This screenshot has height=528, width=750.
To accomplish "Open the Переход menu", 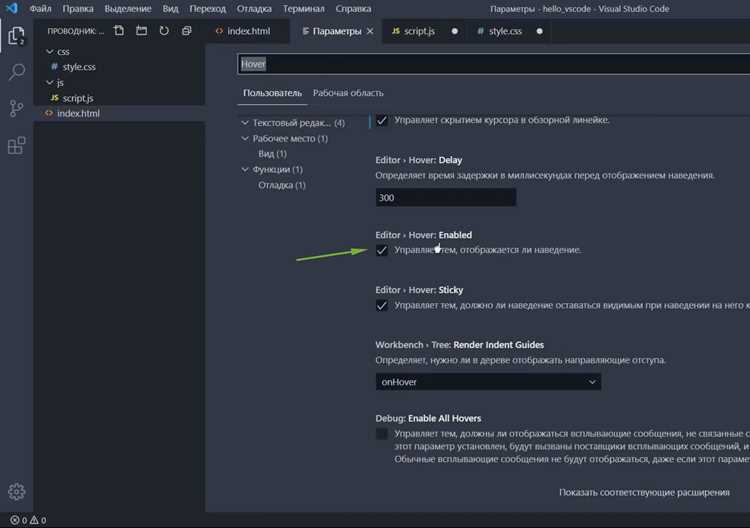I will (x=207, y=9).
